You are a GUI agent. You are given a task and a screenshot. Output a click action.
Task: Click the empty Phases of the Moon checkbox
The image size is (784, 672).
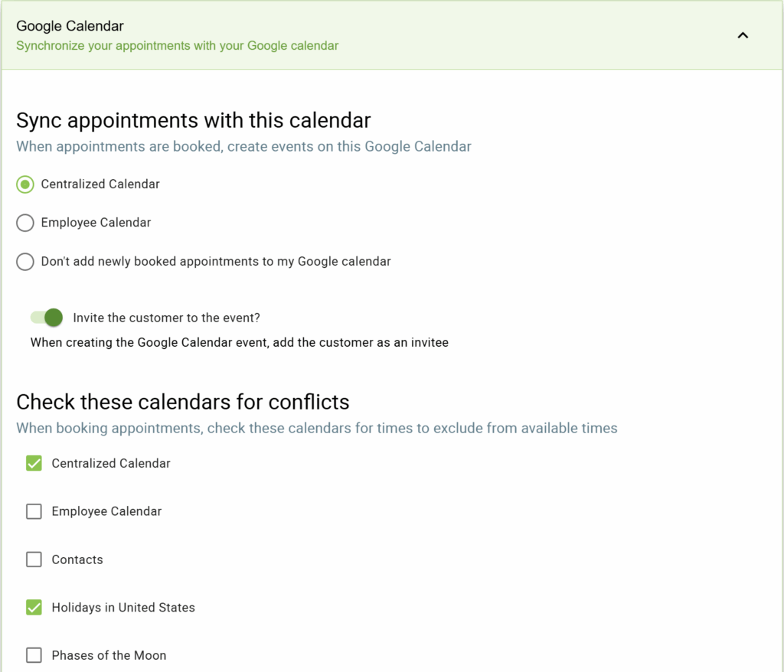(34, 655)
